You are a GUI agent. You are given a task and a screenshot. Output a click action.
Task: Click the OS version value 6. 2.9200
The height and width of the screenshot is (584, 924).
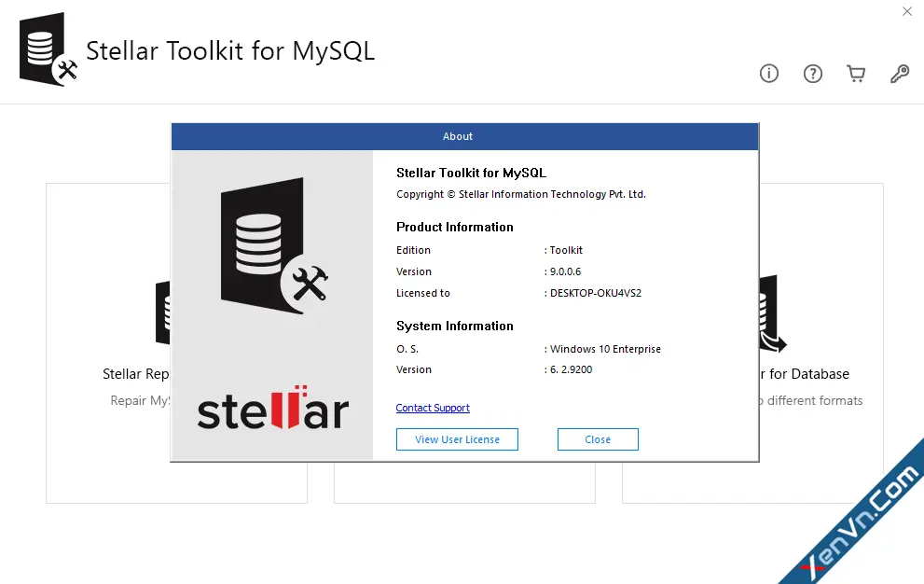[571, 369]
